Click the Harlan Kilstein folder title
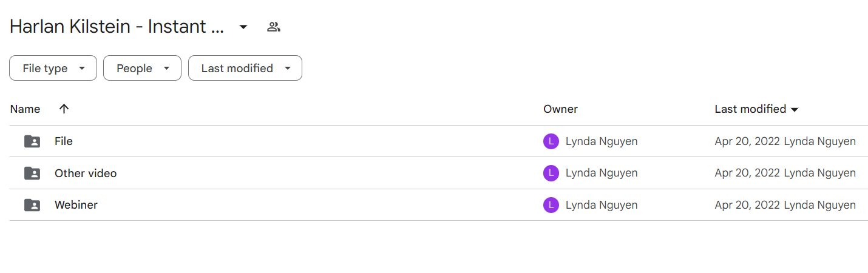 (117, 27)
